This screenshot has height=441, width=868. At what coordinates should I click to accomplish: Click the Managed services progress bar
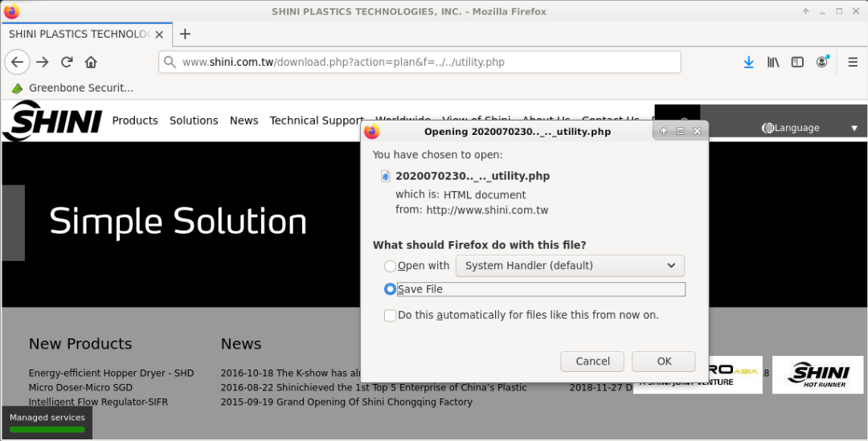47,430
